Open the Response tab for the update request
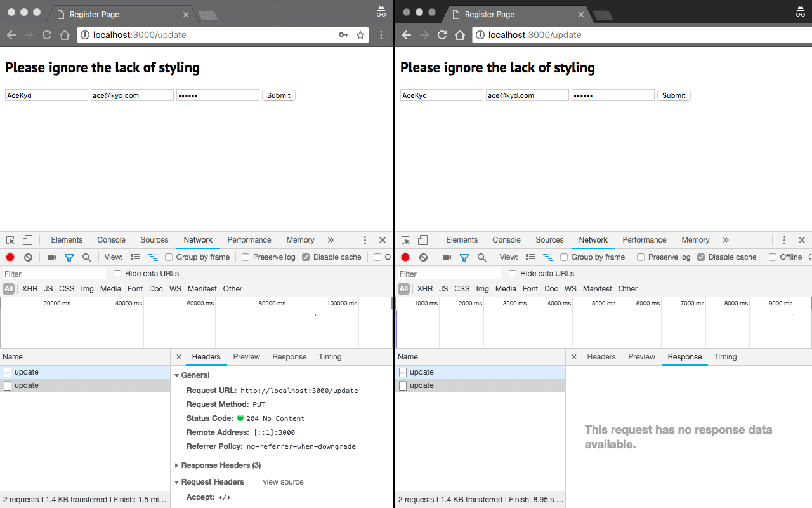The width and height of the screenshot is (812, 508). tap(289, 356)
